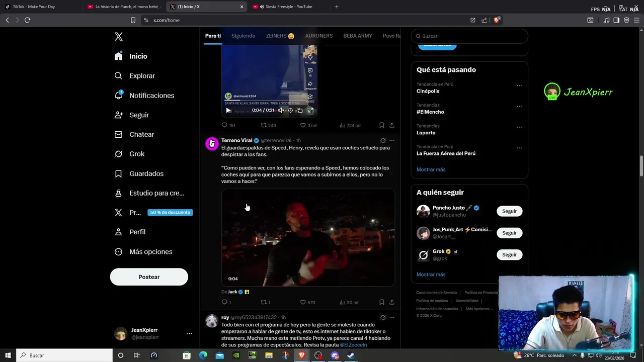Switch to Para ti tab
Image resolution: width=644 pixels, height=362 pixels.
tap(213, 36)
